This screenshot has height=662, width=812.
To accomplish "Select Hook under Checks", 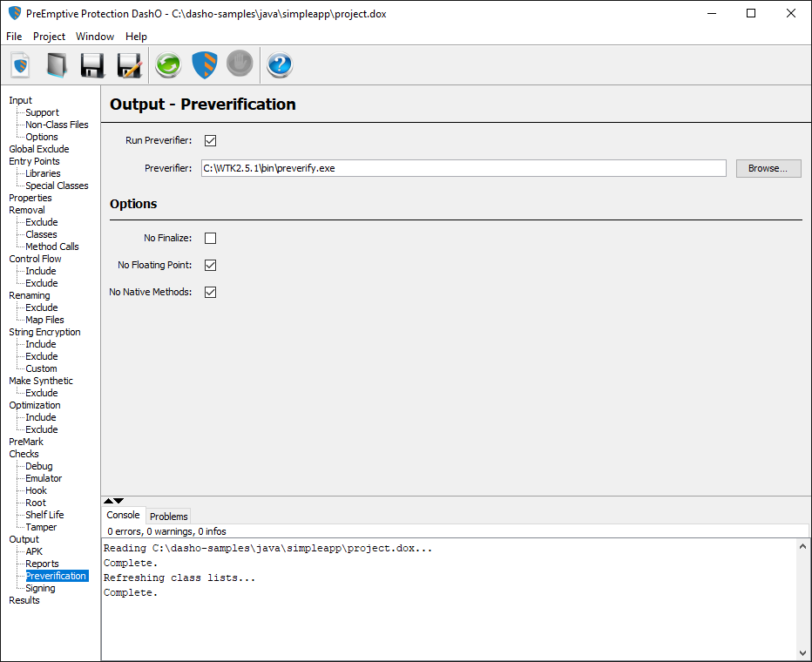I will 37,490.
